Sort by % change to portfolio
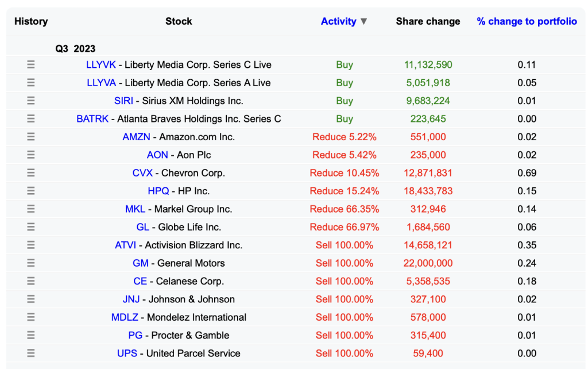The image size is (588, 369). (x=527, y=21)
